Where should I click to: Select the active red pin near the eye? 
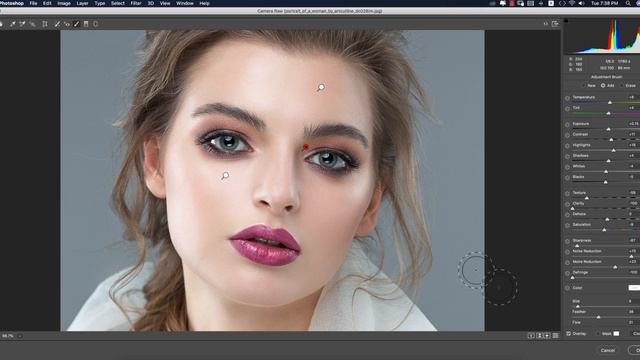click(x=306, y=147)
